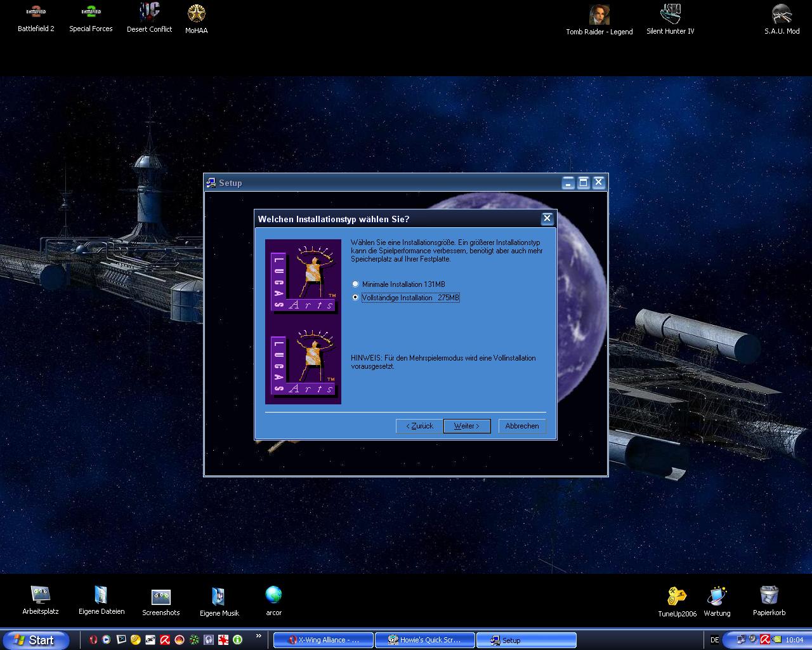Viewport: 812px width, 650px height.
Task: Open the Windows Start menu
Action: click(x=35, y=640)
